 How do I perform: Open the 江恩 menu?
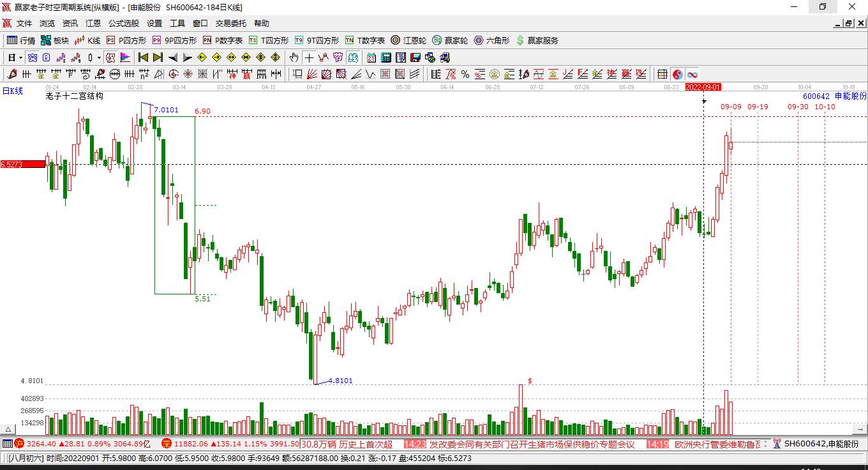(x=93, y=24)
